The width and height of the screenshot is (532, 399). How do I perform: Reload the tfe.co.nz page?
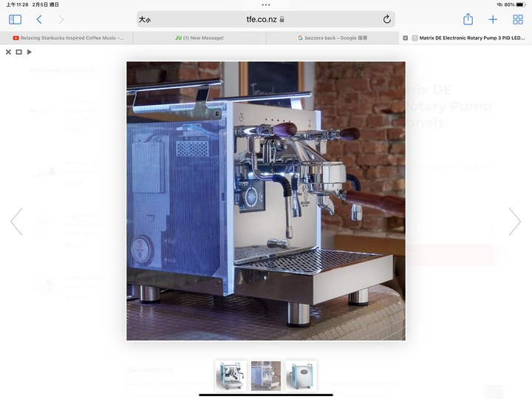pos(386,19)
